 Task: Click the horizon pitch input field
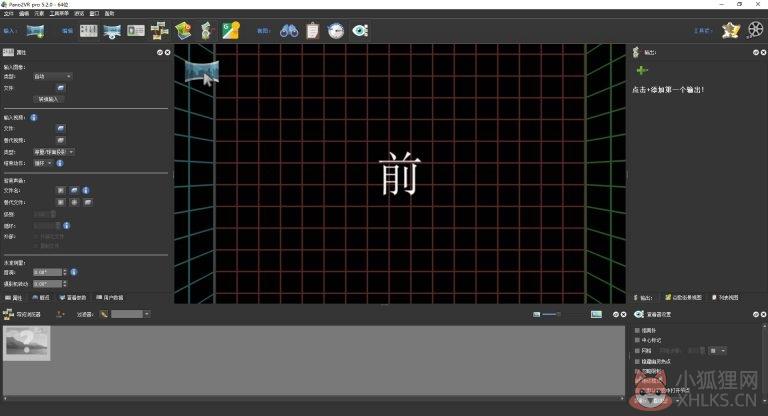pyautogui.click(x=47, y=272)
